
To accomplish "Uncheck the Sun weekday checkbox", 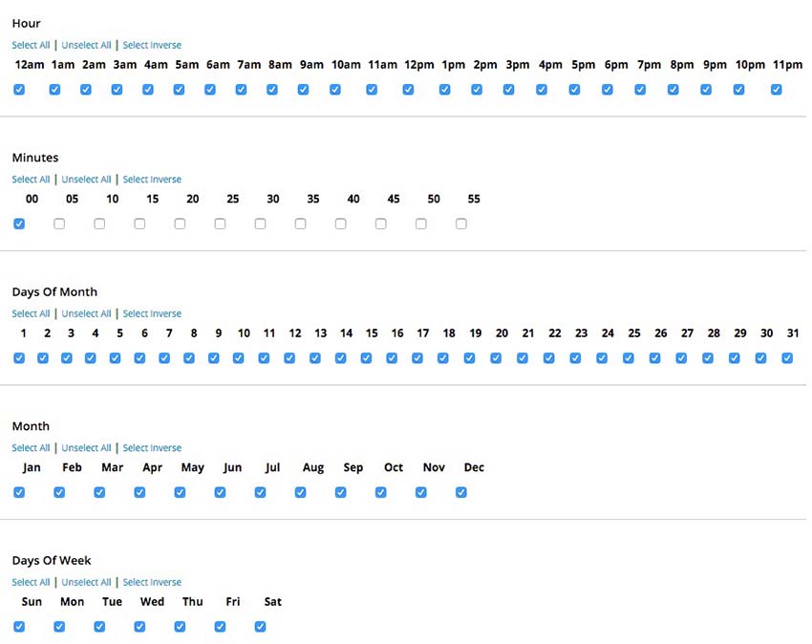I will pyautogui.click(x=19, y=627).
